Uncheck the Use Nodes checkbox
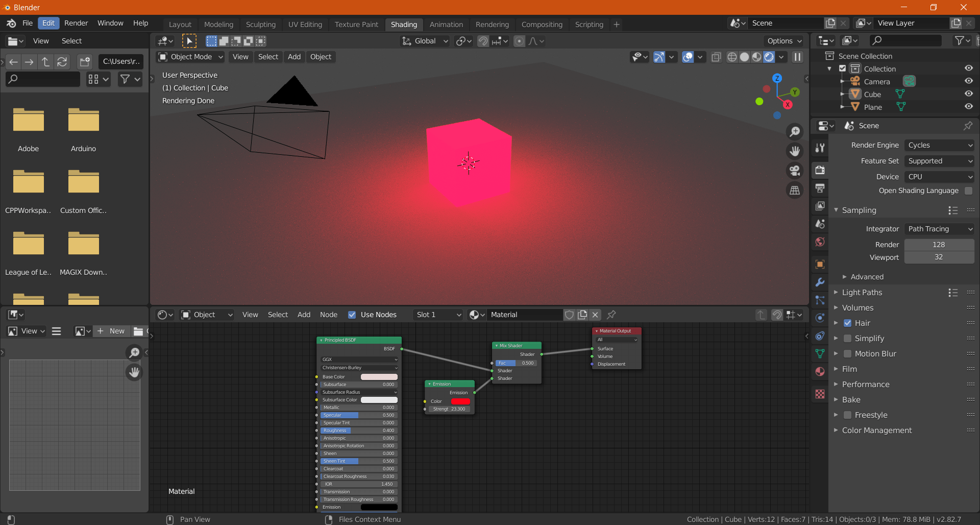This screenshot has height=525, width=980. pos(352,315)
